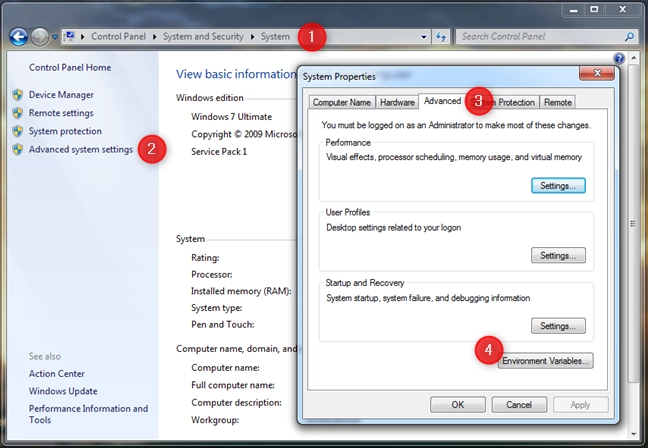Viewport: 648px width, 448px height.
Task: Open User Profiles Settings button
Action: pyautogui.click(x=558, y=255)
